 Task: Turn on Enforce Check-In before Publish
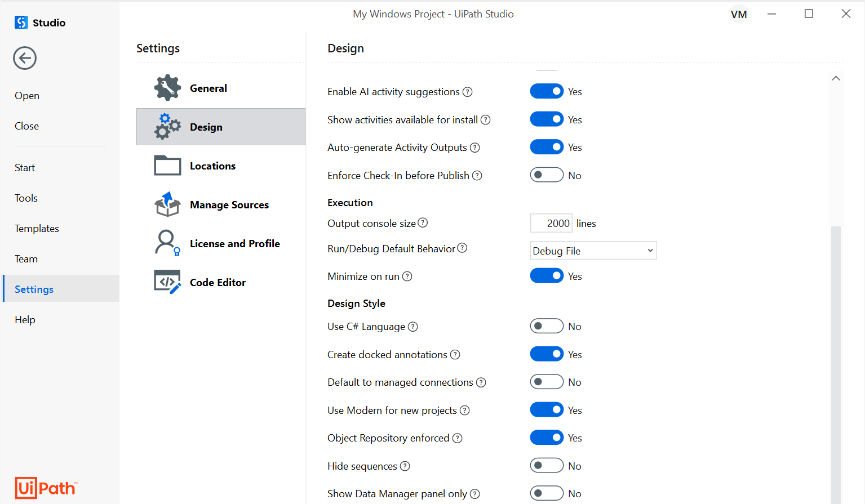[x=547, y=175]
